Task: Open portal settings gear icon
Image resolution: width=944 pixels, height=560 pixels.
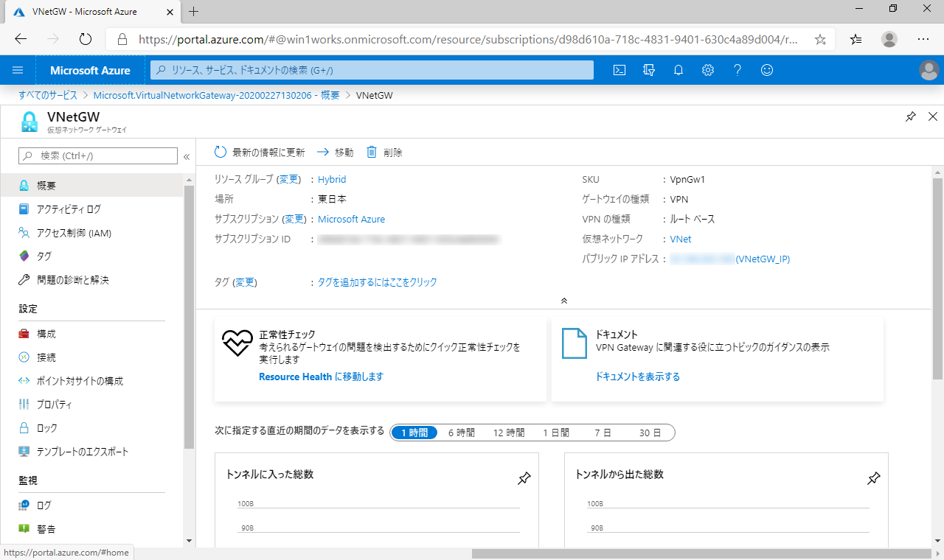Action: (x=708, y=70)
